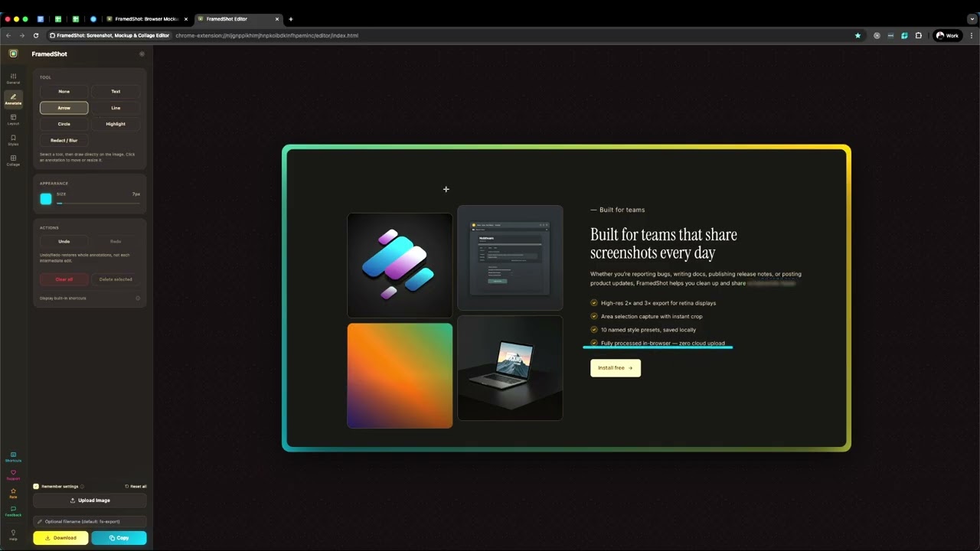Select the None annotation tool
Viewport: 980px width, 551px height.
point(64,92)
